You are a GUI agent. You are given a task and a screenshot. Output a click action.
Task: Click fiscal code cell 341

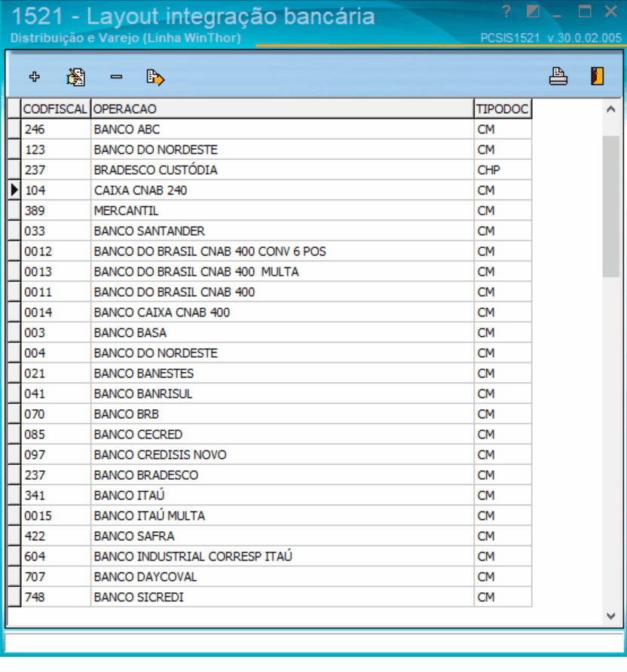[x=56, y=496]
